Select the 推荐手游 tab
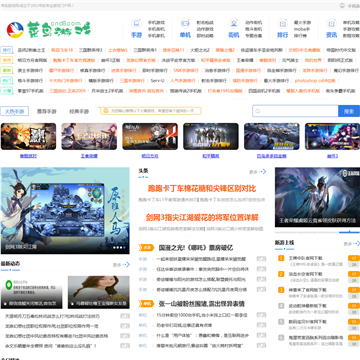Image resolution: width=360 pixels, height=360 pixels. (x=47, y=111)
